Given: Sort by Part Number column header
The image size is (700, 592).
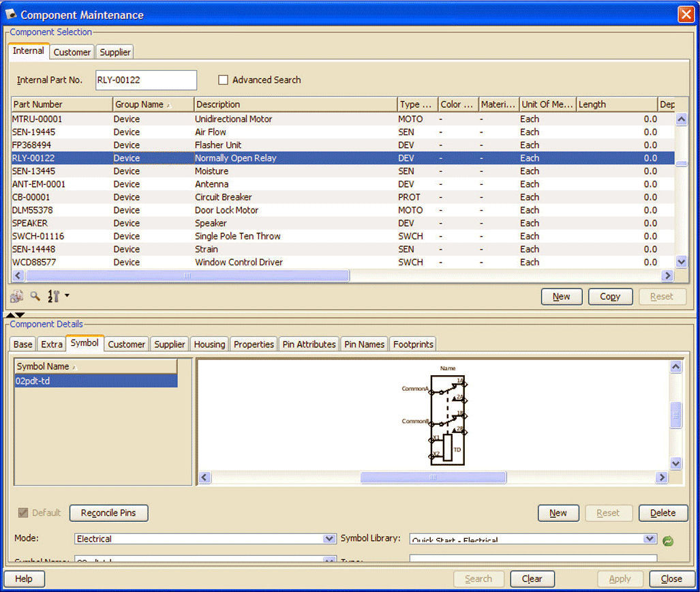Looking at the screenshot, I should click(61, 104).
